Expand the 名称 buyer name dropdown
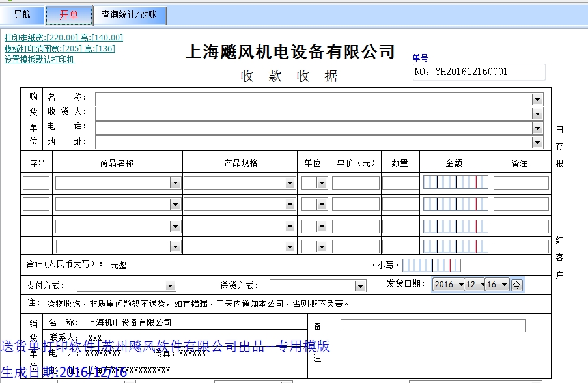 coord(537,100)
